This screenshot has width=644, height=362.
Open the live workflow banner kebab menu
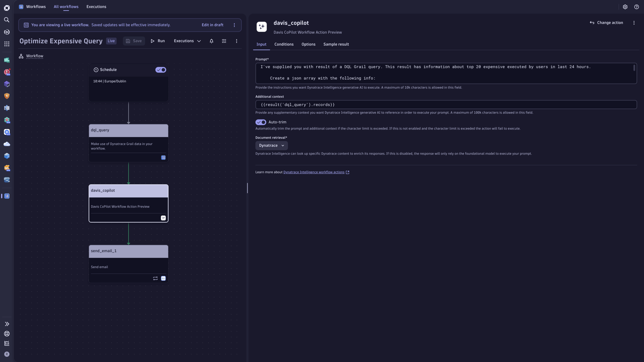234,25
